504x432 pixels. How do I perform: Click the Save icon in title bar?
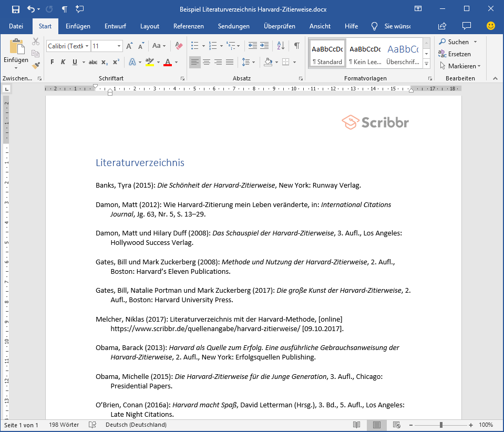(x=15, y=9)
